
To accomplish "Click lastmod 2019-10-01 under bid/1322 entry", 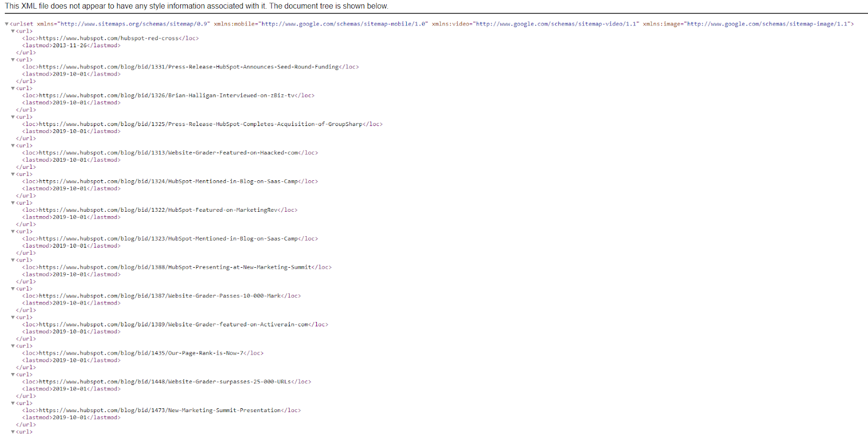I will 69,217.
